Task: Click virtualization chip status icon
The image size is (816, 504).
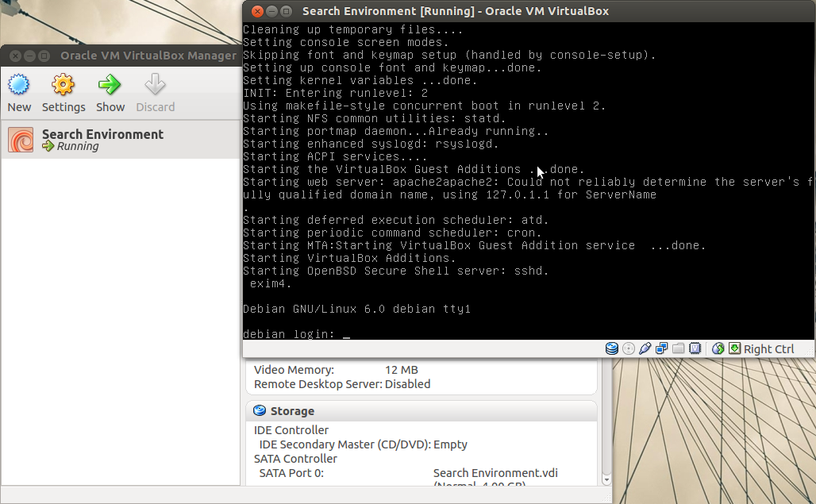Action: click(x=695, y=348)
